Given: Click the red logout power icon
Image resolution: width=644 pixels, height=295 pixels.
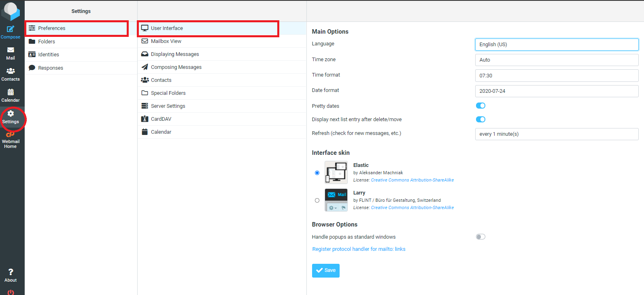Looking at the screenshot, I should point(11,292).
